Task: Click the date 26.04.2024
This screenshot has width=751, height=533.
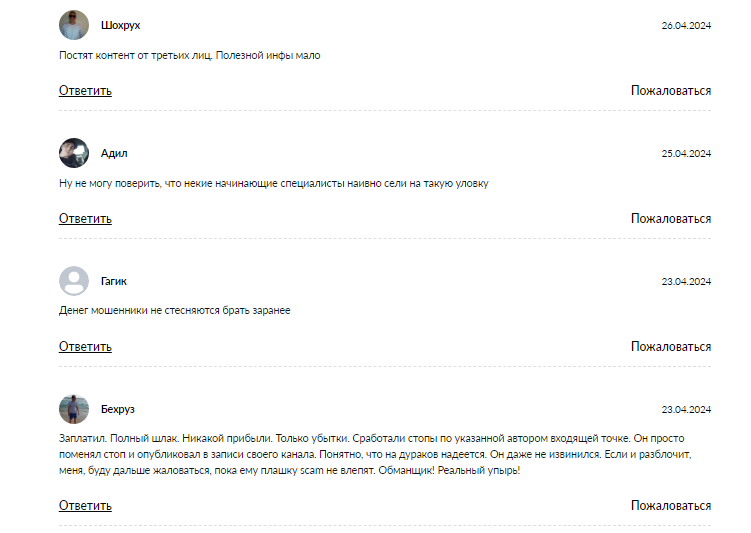Action: click(686, 25)
